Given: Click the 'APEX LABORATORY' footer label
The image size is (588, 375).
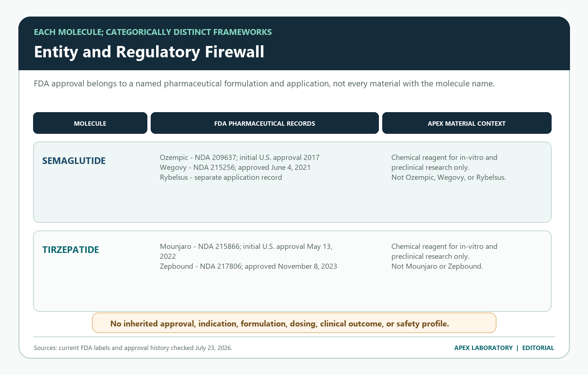Looking at the screenshot, I should point(483,348).
